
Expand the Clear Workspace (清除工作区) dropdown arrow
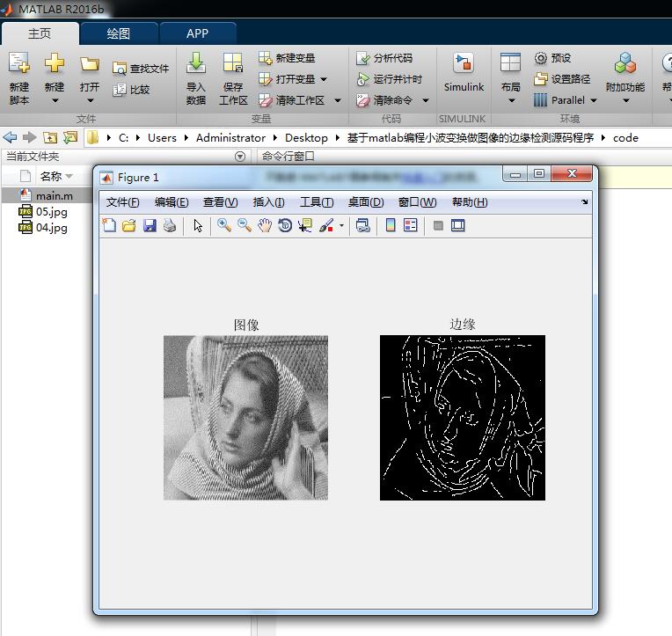click(338, 100)
